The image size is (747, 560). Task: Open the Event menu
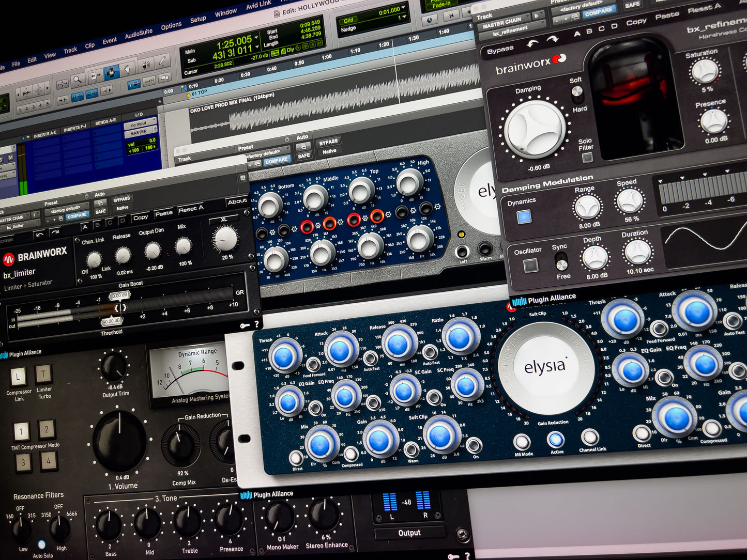(x=110, y=41)
